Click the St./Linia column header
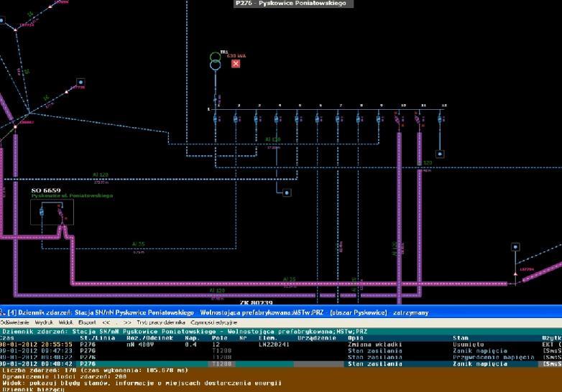The width and height of the screenshot is (562, 392). tap(98, 338)
